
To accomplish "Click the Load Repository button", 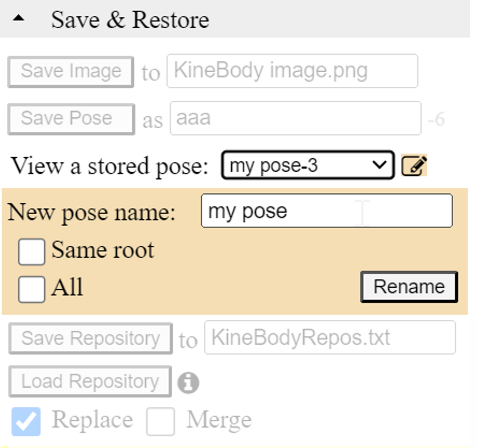I will [90, 381].
